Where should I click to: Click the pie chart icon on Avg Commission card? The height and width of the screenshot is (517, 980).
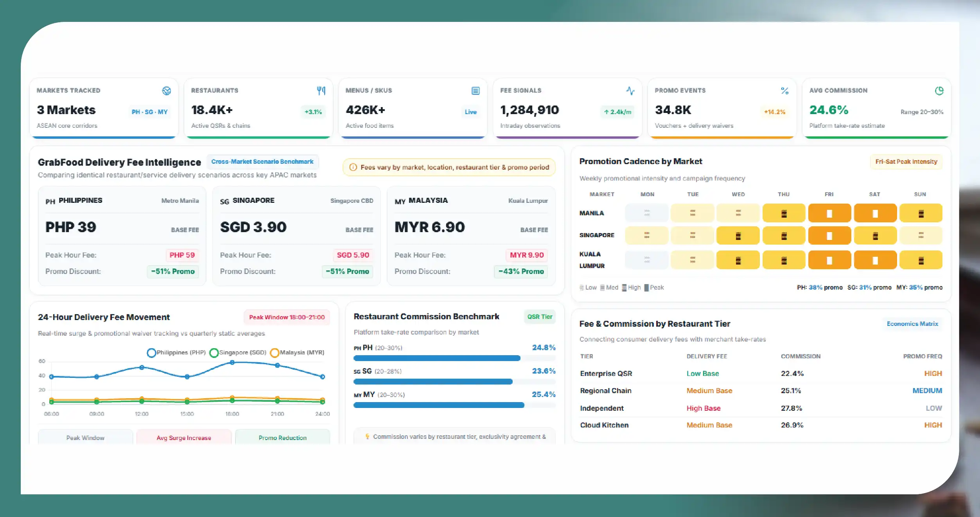939,91
